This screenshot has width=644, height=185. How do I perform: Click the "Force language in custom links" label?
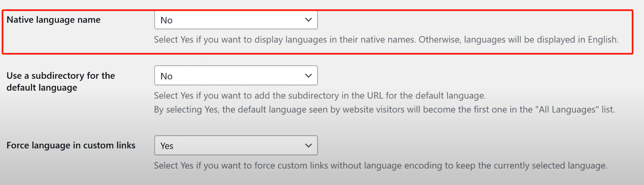pyautogui.click(x=71, y=145)
